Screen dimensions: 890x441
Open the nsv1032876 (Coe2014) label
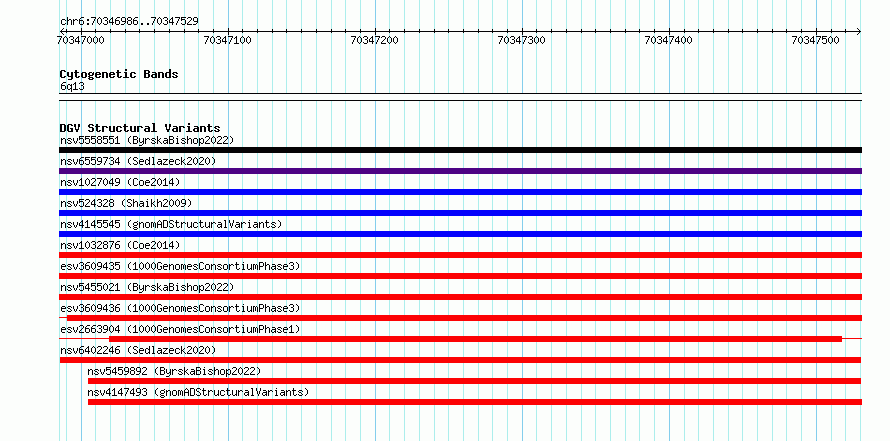[120, 245]
